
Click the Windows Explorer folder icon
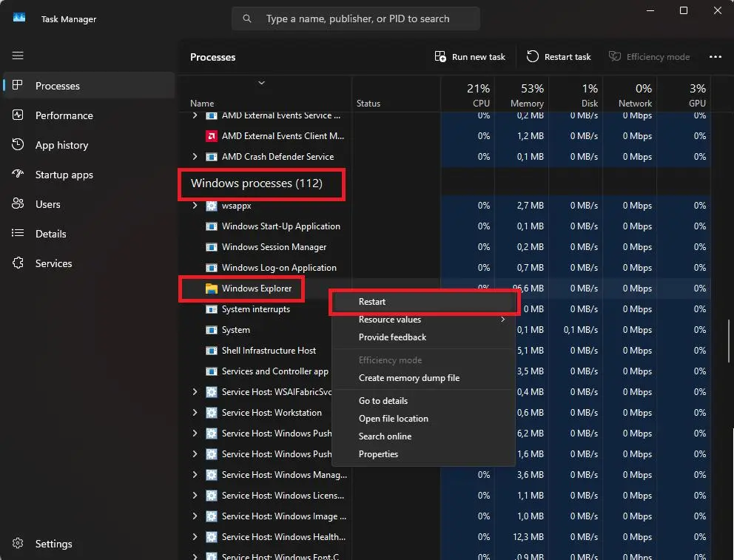pos(211,289)
